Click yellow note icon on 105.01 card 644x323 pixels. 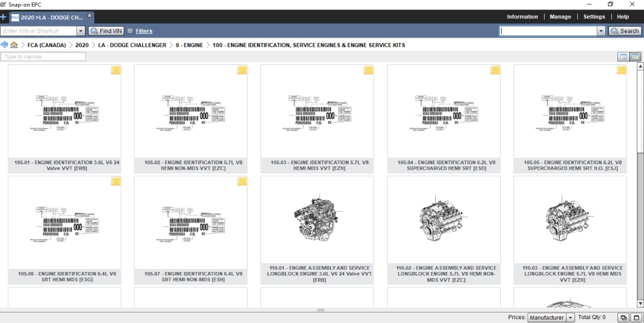115,70
